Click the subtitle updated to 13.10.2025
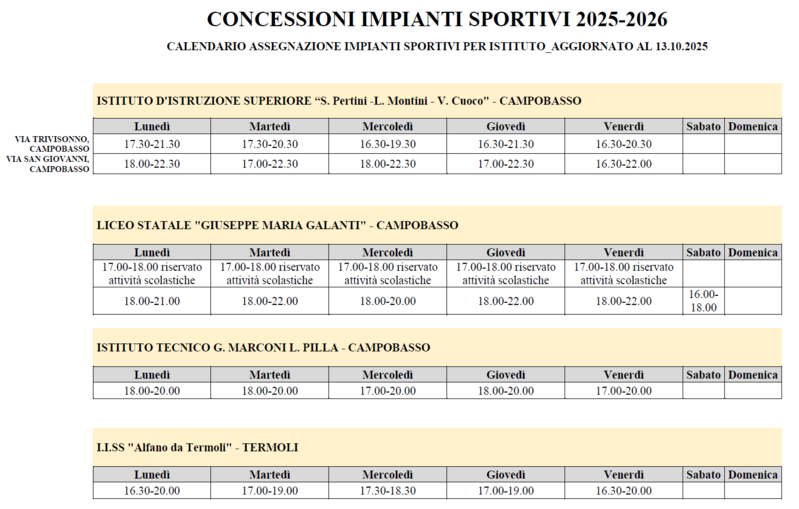Screen dimensions: 799x509 coord(438,47)
